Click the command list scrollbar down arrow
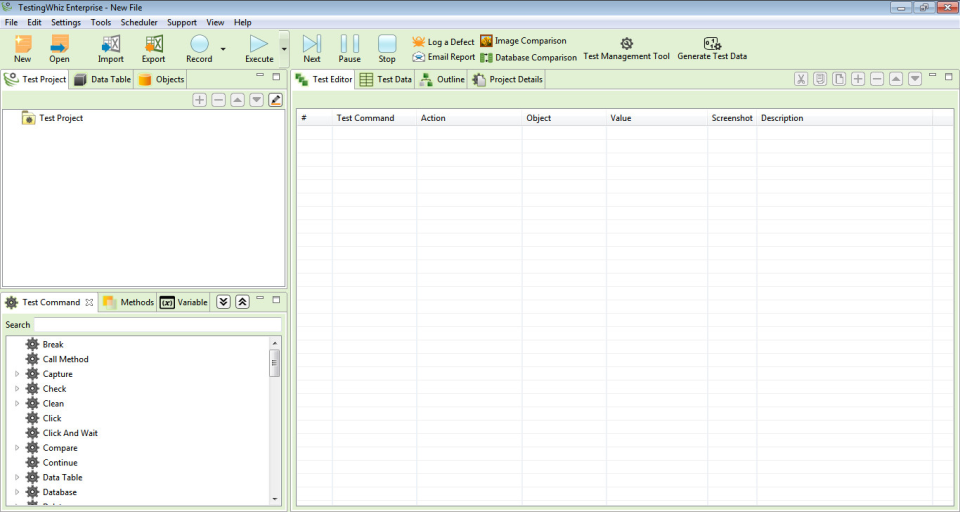 click(274, 499)
